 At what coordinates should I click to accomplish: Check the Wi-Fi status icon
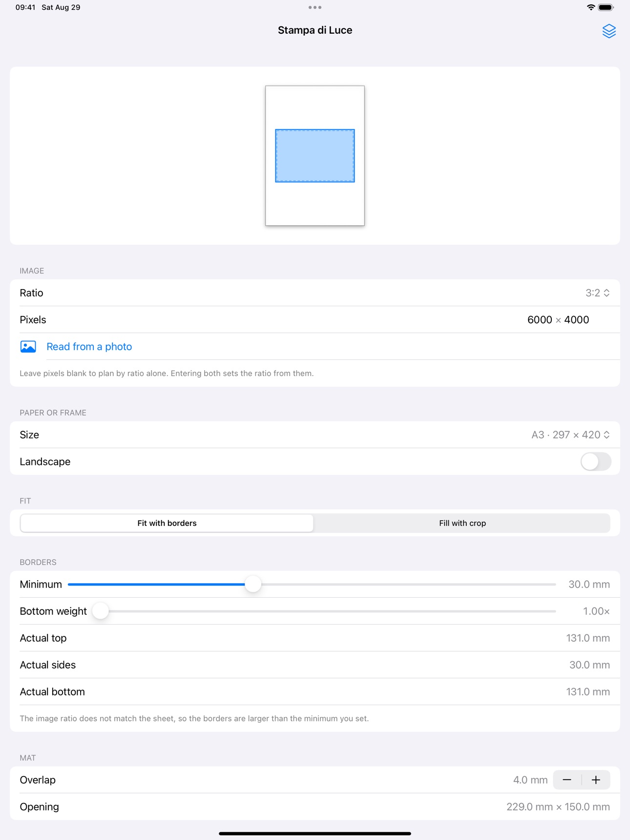(591, 7)
